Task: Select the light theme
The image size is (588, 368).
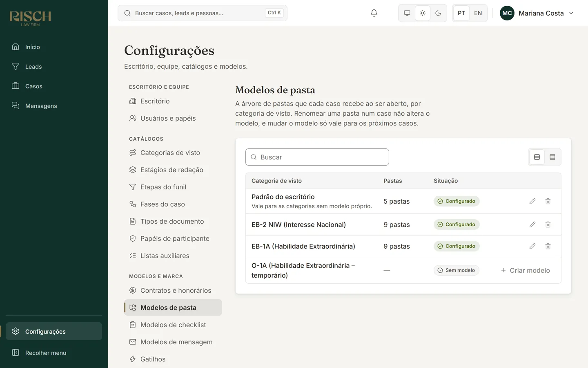Action: tap(423, 13)
